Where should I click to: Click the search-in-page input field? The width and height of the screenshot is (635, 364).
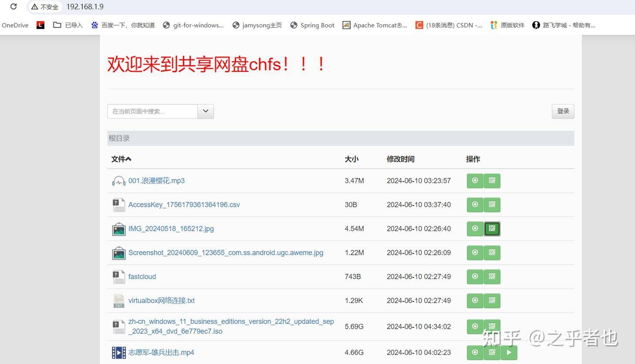152,111
